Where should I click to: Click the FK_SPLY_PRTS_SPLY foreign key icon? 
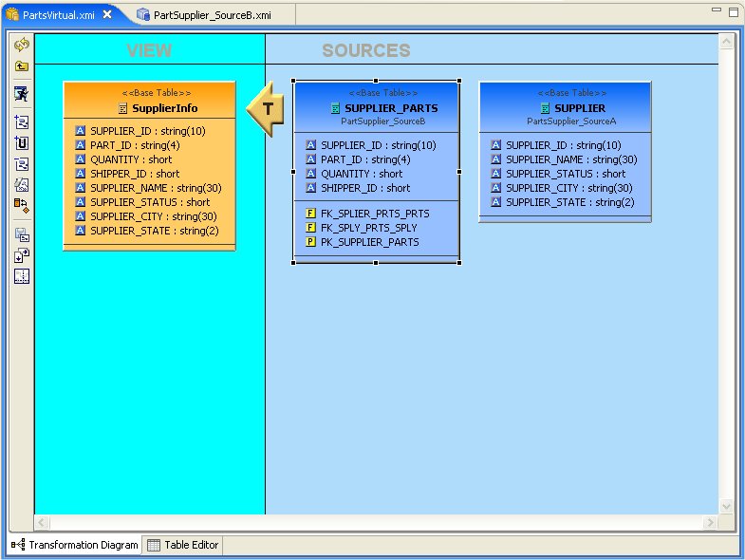coord(310,228)
